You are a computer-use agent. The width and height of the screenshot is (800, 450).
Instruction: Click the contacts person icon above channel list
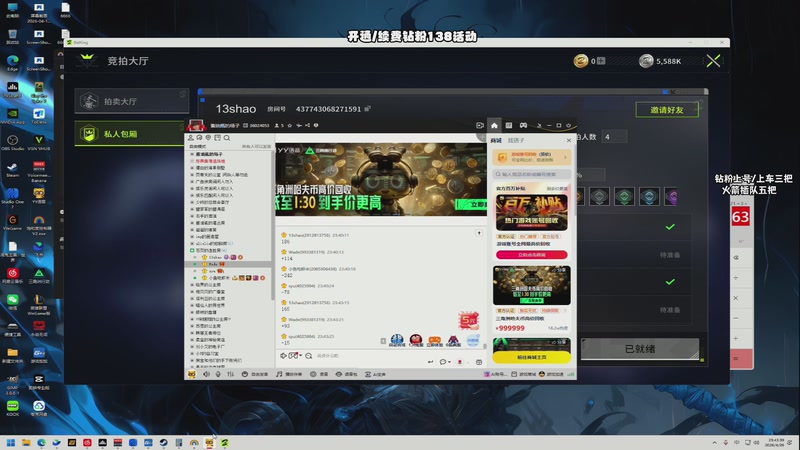pyautogui.click(x=190, y=138)
